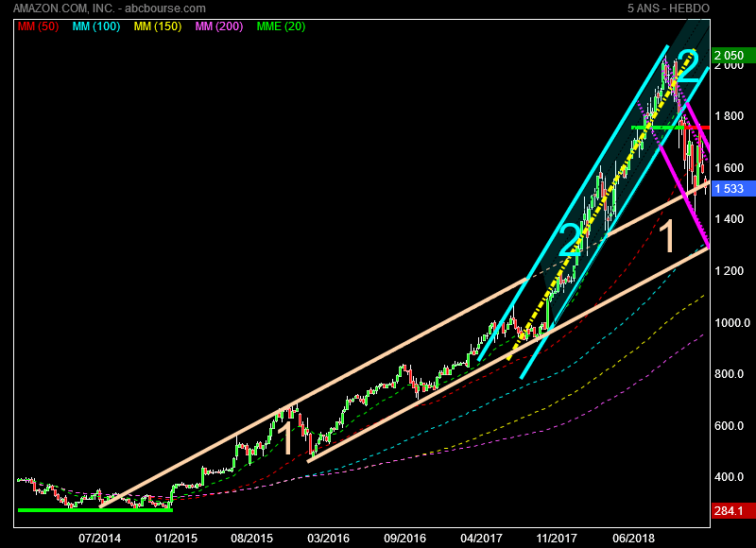
Task: Click the 1 400 price axis label
Action: point(729,219)
